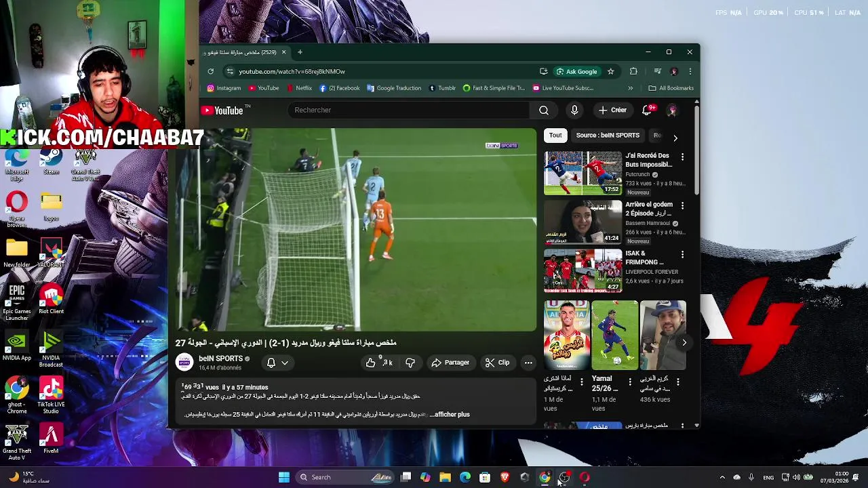Click the install app icon in address bar

[x=543, y=71]
